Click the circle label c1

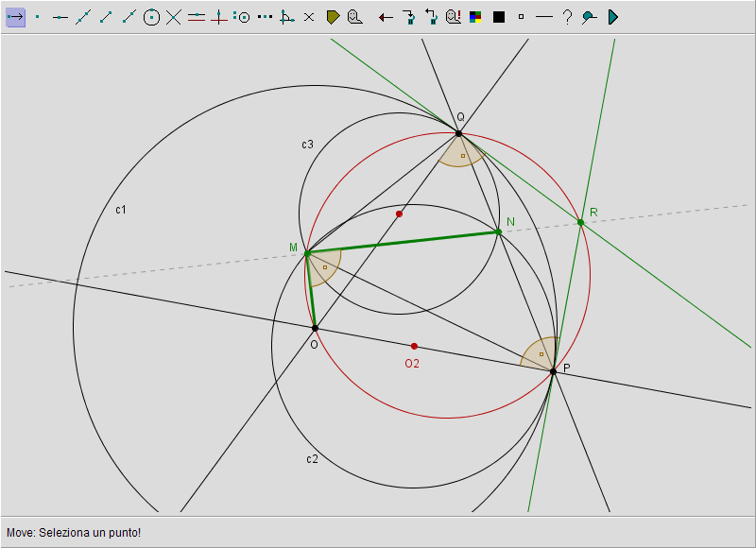point(121,210)
